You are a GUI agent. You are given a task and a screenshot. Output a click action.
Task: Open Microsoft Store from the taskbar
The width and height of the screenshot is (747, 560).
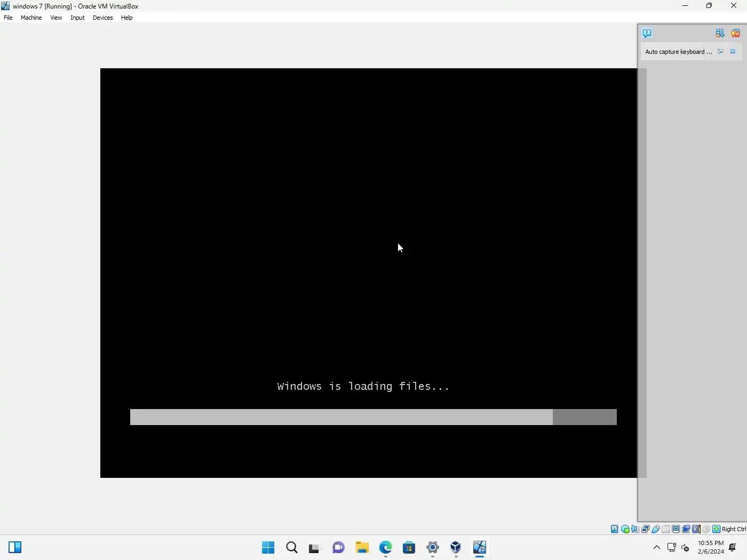(409, 547)
